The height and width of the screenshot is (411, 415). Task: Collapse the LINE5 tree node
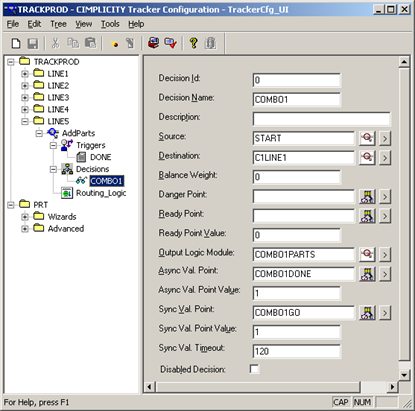[x=25, y=121]
